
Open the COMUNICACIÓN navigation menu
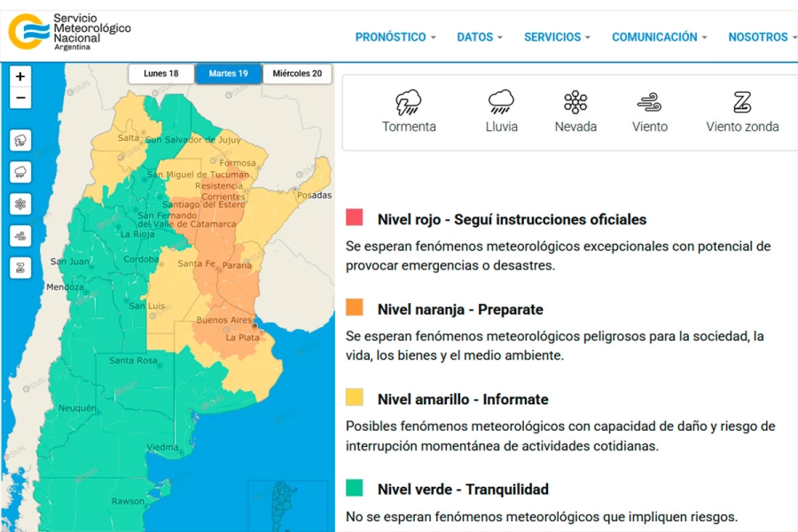pyautogui.click(x=660, y=37)
